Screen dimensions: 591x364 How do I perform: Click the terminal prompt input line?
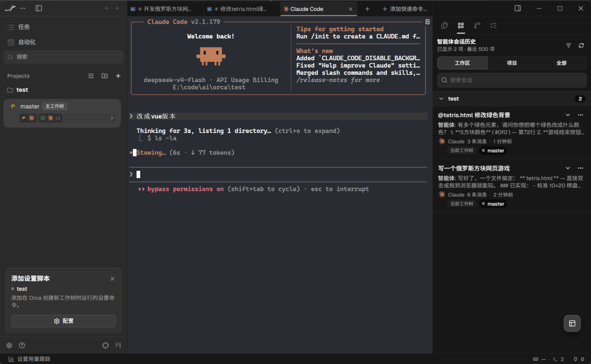[x=278, y=174]
